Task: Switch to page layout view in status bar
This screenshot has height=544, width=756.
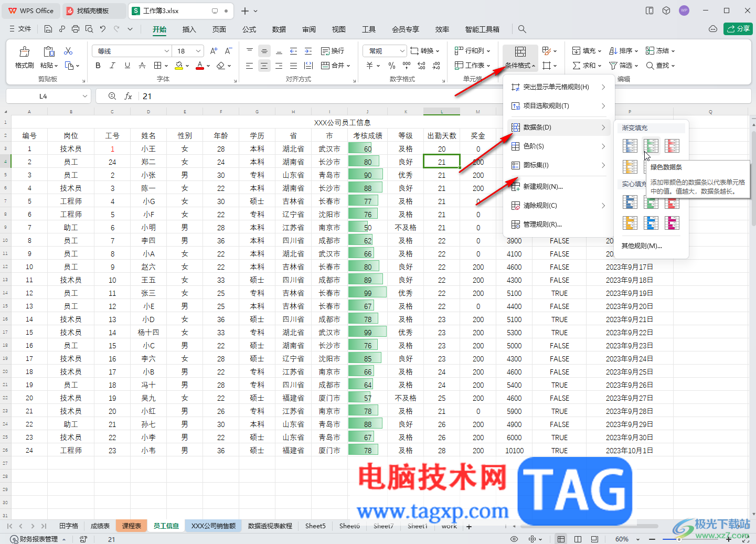Action: 578,539
